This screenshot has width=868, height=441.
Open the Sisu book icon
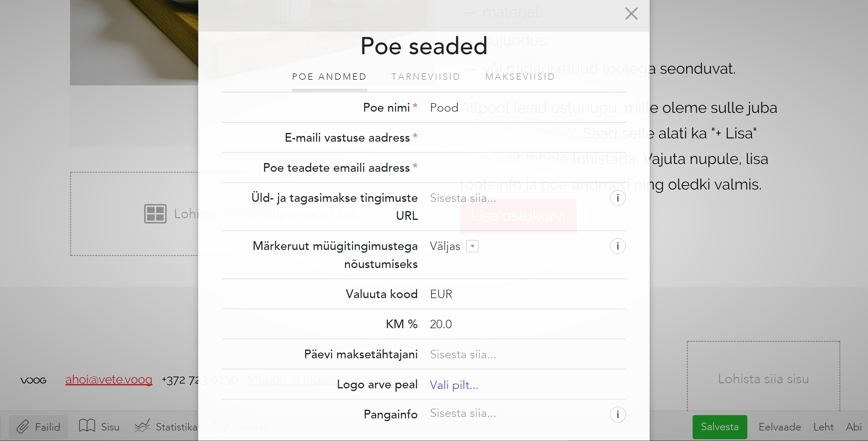(x=87, y=426)
